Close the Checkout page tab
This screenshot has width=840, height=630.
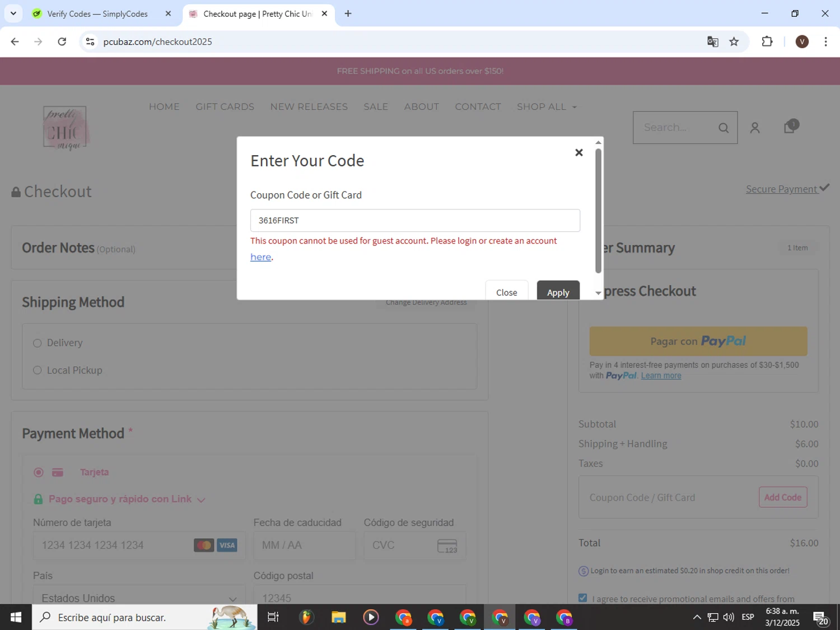(x=324, y=13)
